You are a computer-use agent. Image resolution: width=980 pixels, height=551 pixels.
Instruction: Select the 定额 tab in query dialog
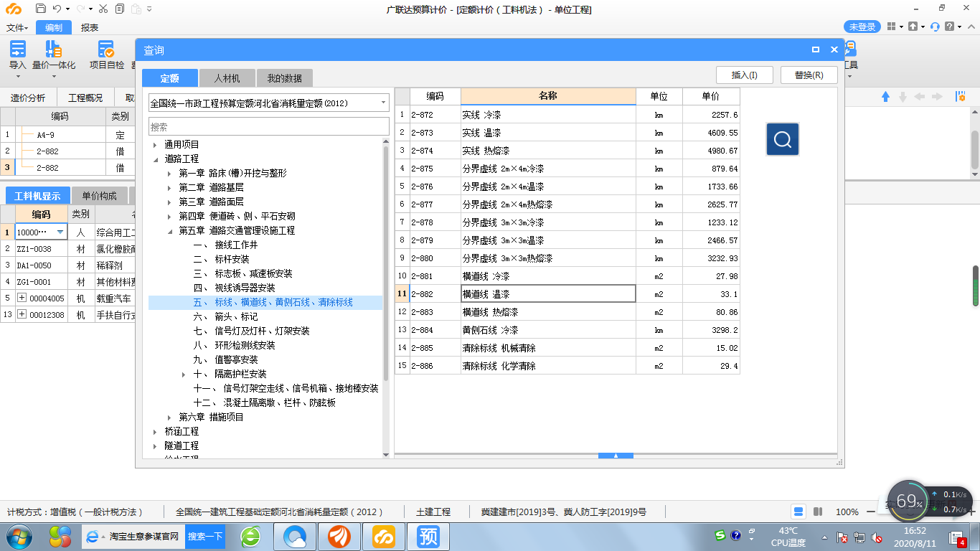(169, 78)
